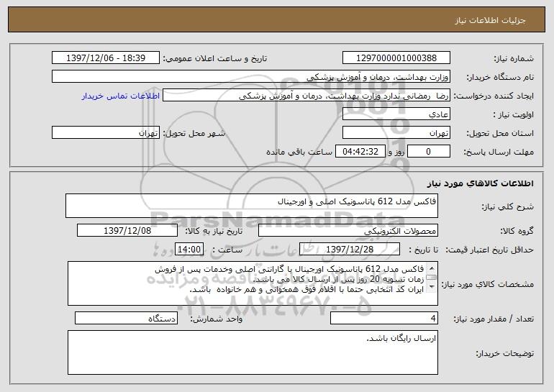Click the مشخصات کالای مورد نیاز text area

pyautogui.click(x=253, y=283)
